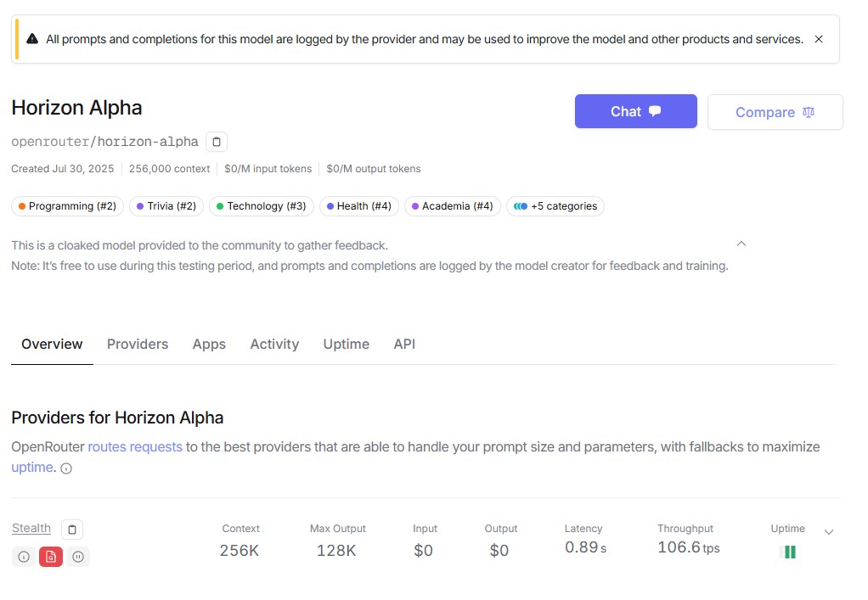This screenshot has height=600, width=868.
Task: Switch to the Providers tab
Action: point(138,344)
